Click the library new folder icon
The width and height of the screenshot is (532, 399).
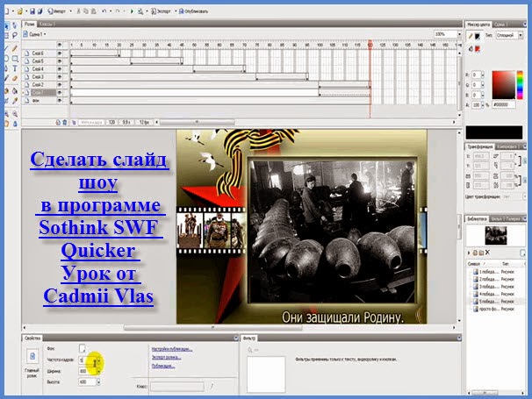481,253
